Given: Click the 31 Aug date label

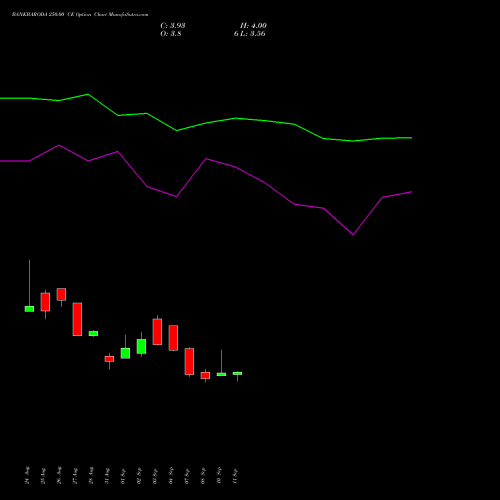Looking at the screenshot, I should click(107, 475).
